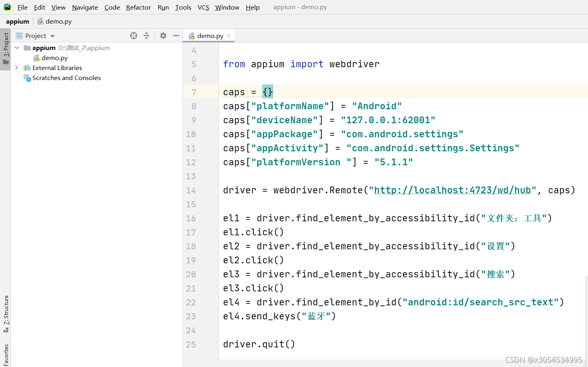Click driver.quit() on last line

pyautogui.click(x=259, y=344)
